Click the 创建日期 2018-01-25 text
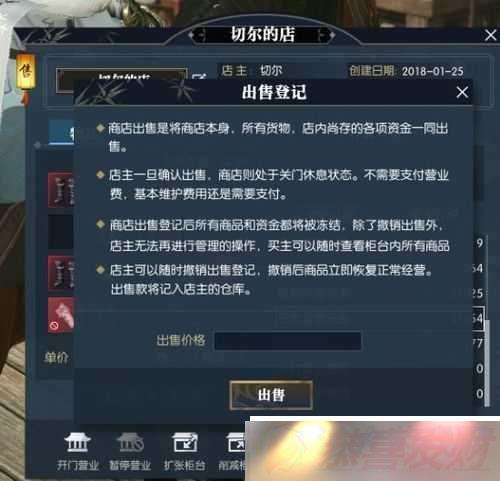This screenshot has height=481, width=500. coord(406,71)
